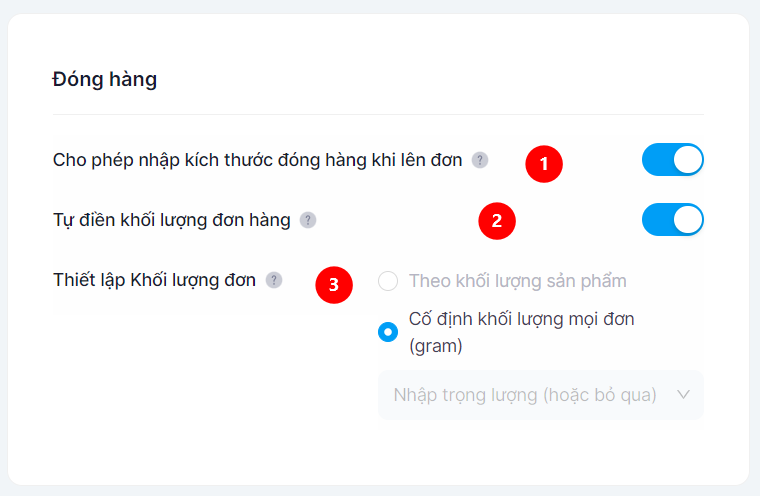Click the "(gram)" unit text
Viewport: 760px width, 496px height.
pos(436,346)
